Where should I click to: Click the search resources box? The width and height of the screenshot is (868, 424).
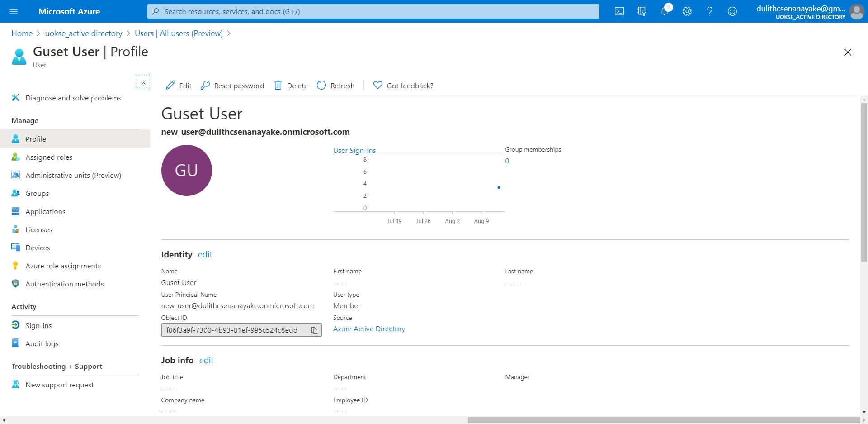tap(373, 11)
